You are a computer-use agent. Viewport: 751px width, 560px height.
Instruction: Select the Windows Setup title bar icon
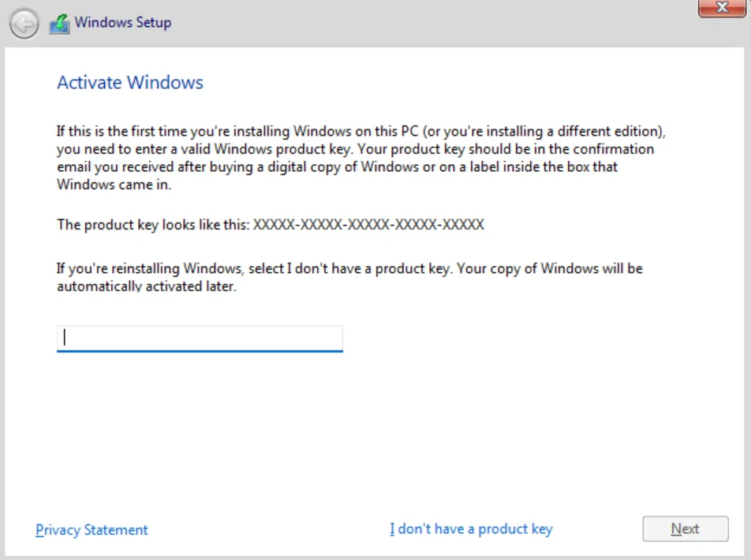[59, 23]
